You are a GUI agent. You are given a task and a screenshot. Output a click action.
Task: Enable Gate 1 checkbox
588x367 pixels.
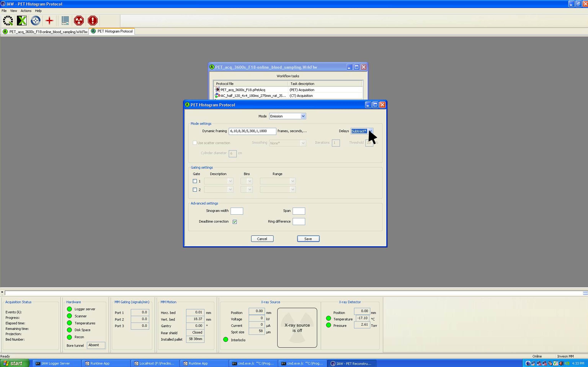tap(195, 181)
